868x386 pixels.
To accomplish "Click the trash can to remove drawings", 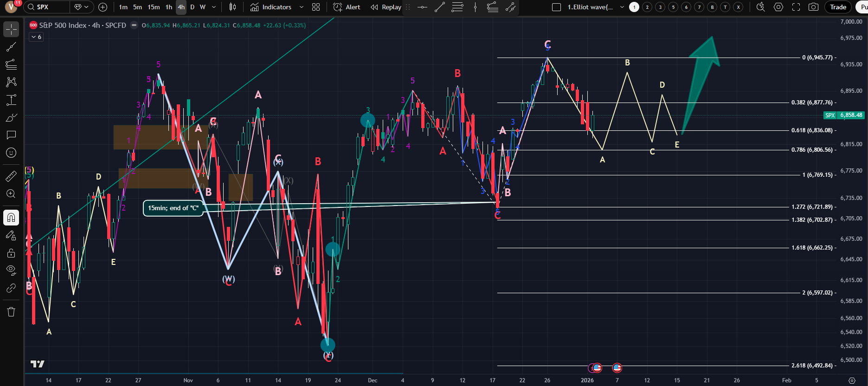I will [x=11, y=312].
